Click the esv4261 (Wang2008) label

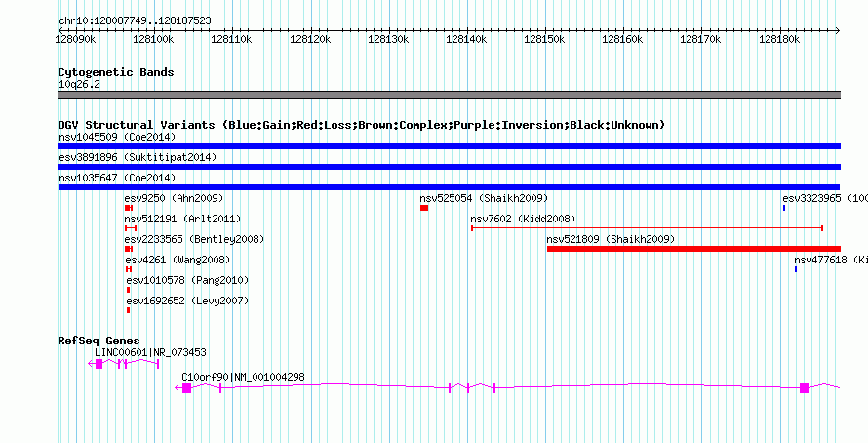[178, 260]
